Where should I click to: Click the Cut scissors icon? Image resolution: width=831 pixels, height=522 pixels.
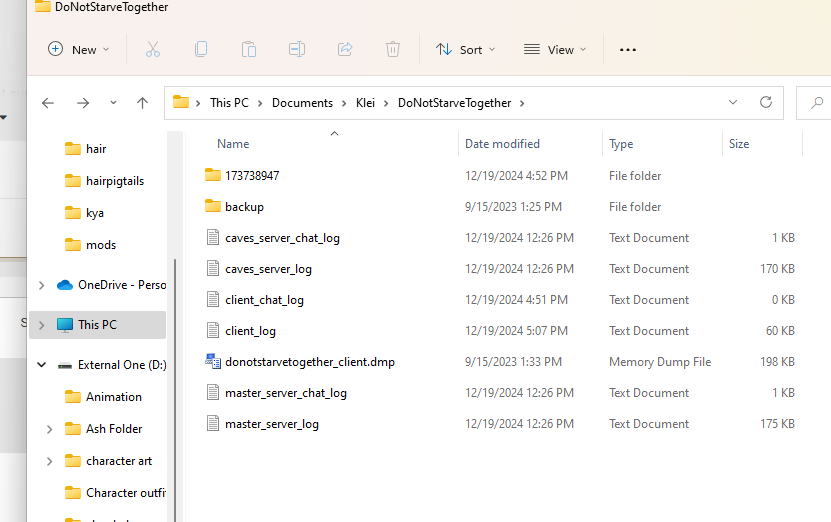[153, 50]
